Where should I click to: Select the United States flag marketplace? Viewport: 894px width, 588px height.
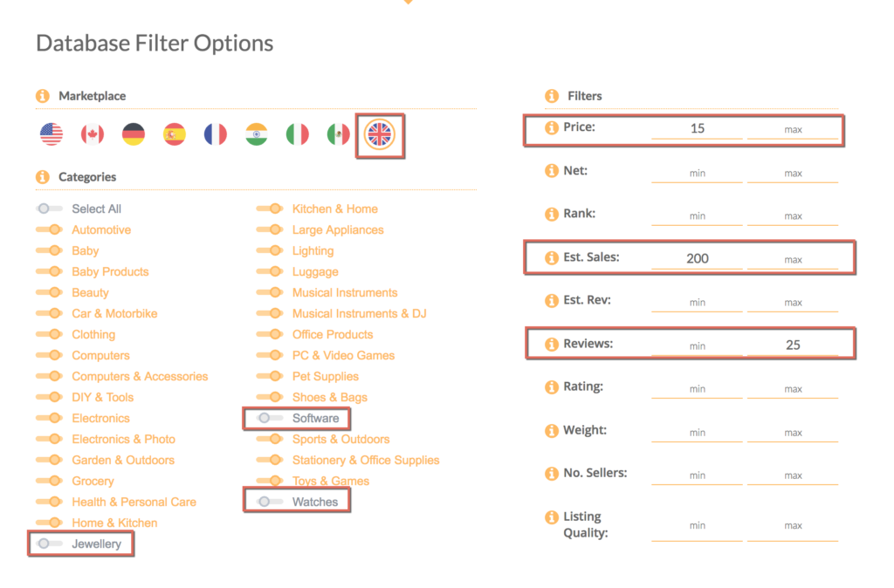pos(52,134)
